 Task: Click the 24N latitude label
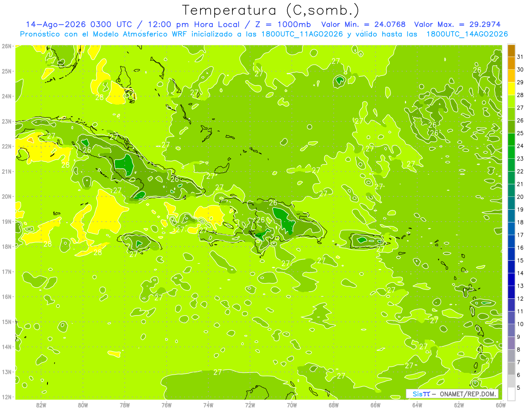click(6, 96)
